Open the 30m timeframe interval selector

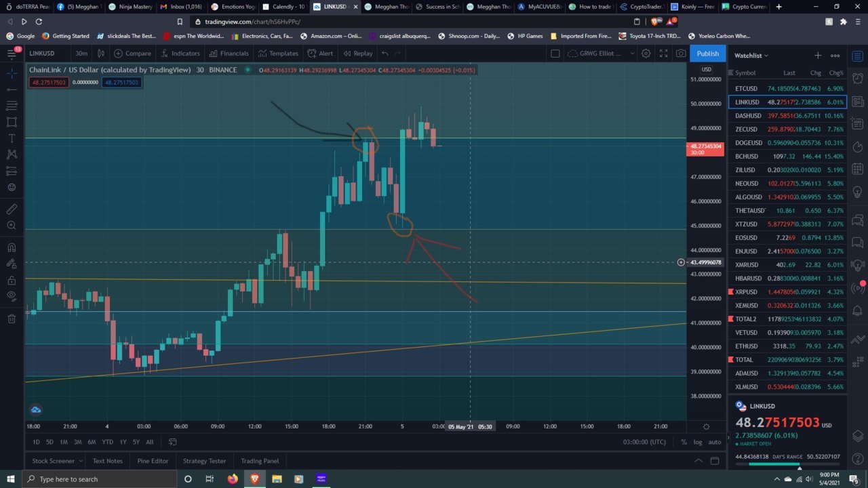tap(81, 54)
